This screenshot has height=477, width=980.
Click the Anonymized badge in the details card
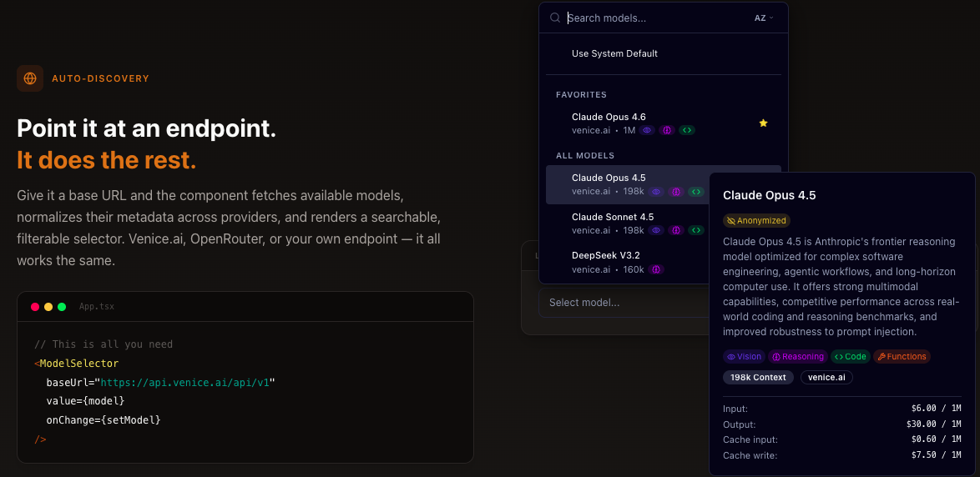pos(757,220)
